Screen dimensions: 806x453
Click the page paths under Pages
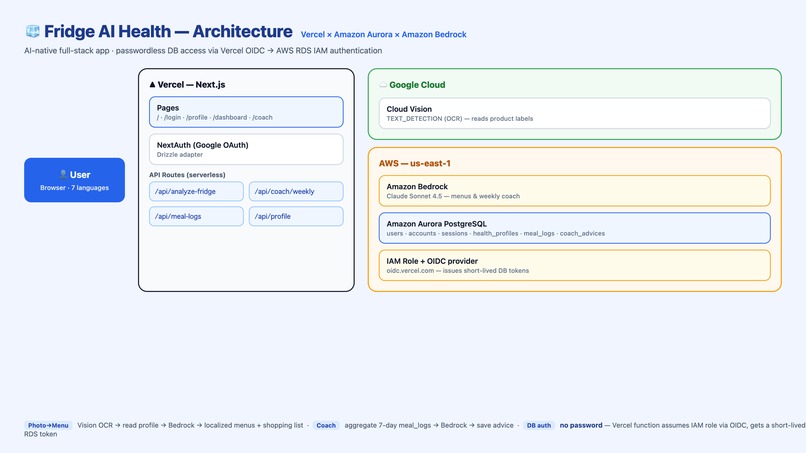click(x=214, y=117)
